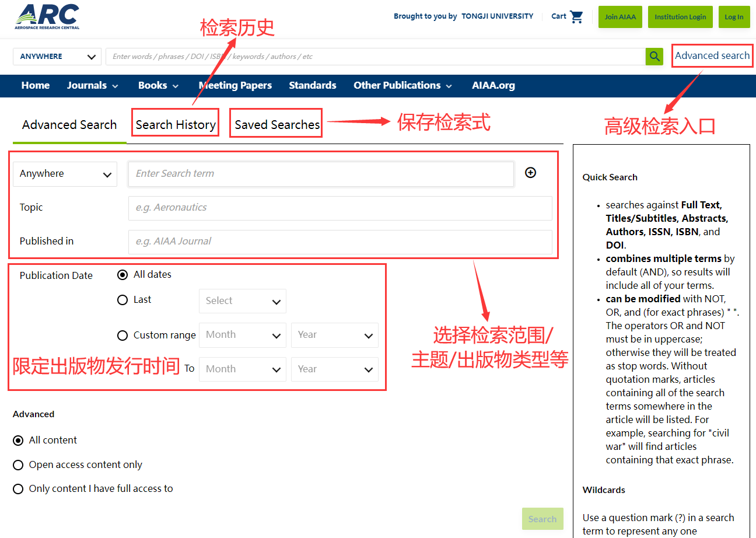Image resolution: width=756 pixels, height=538 pixels.
Task: Choose the Last publication date option
Action: pyautogui.click(x=123, y=300)
